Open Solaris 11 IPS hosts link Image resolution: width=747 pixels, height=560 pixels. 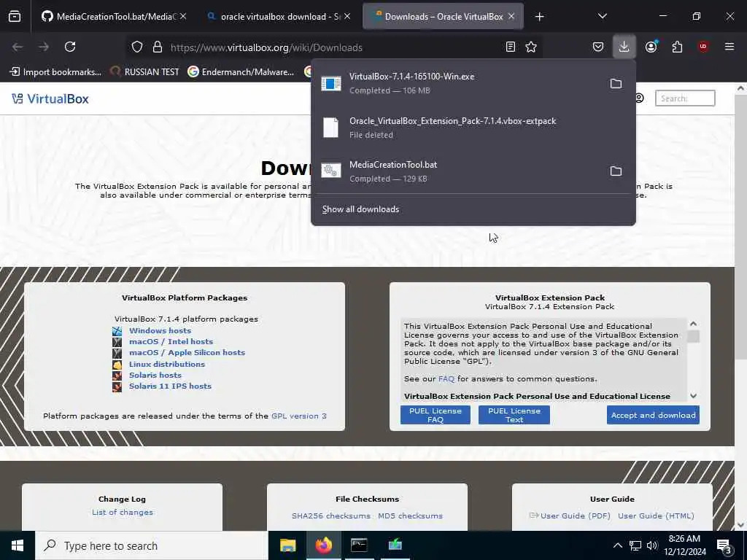170,386
